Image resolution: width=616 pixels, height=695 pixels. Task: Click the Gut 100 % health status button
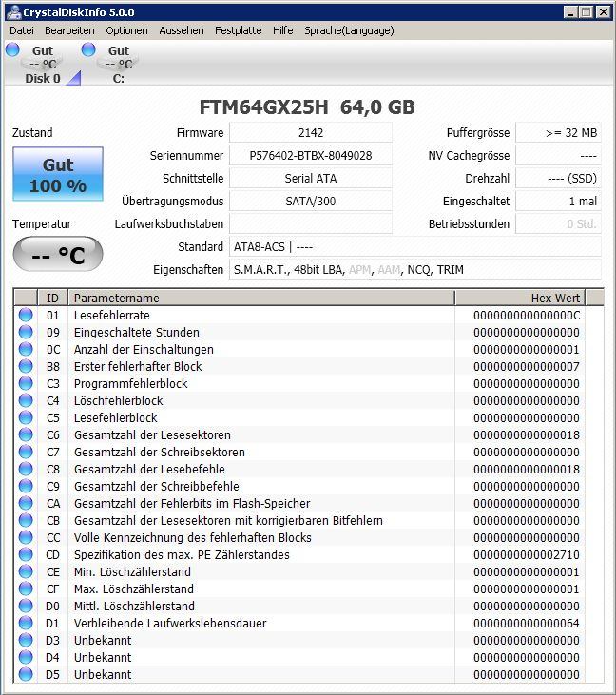[58, 174]
